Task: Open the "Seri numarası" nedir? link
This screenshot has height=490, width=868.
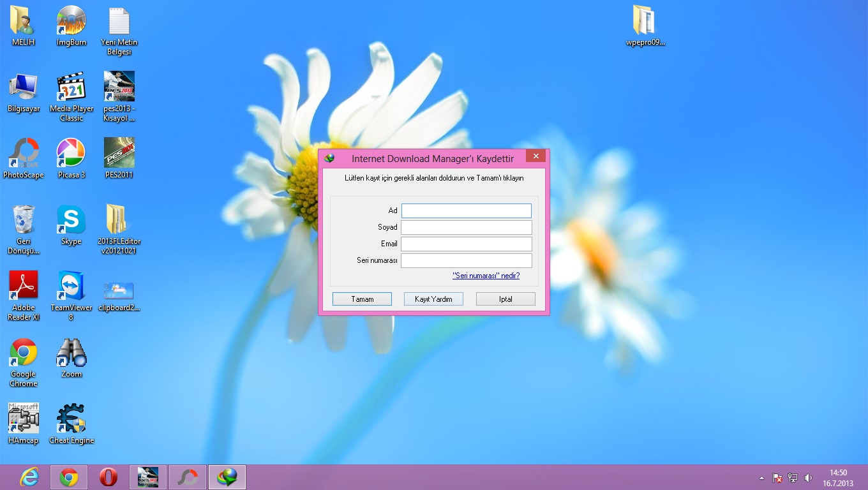Action: click(x=486, y=276)
